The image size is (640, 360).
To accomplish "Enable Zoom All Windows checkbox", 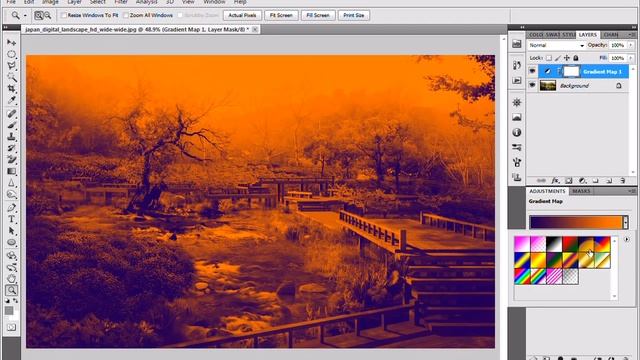I will click(126, 16).
